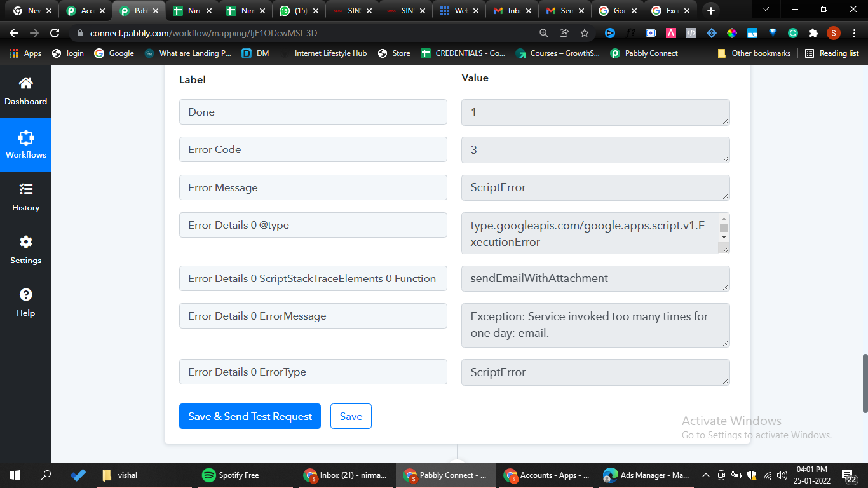This screenshot has width=868, height=488.
Task: Close the active Pabbly tab
Action: tap(156, 11)
